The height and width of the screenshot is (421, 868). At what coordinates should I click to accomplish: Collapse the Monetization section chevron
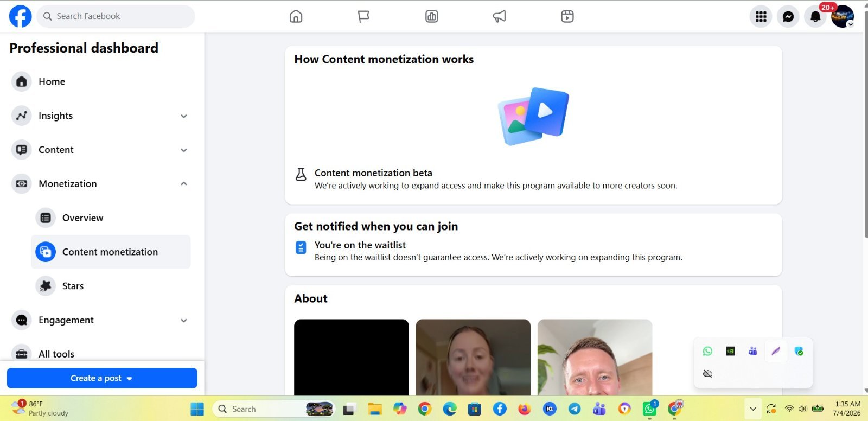tap(184, 184)
